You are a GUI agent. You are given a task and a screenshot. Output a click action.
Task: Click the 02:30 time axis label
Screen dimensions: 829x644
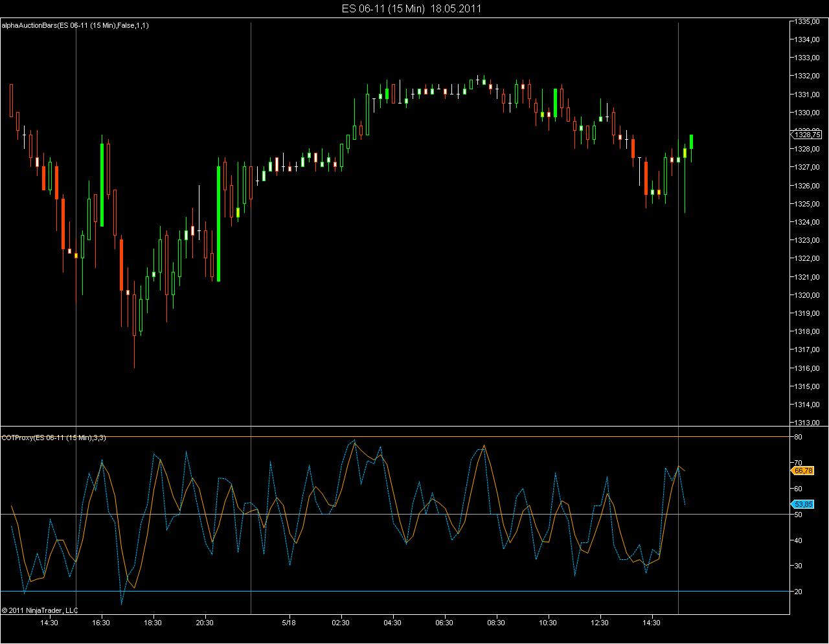[x=341, y=623]
